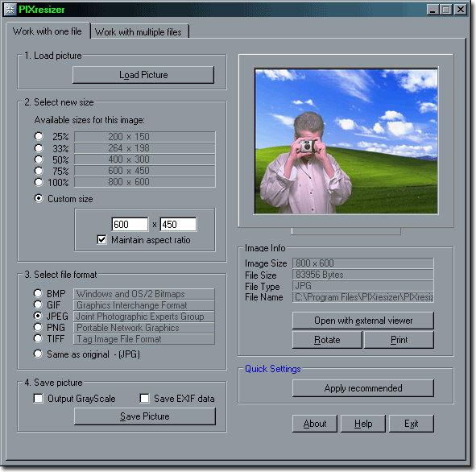Screen dimensions: 476x472
Task: Enable Save EXIF data checkbox
Action: [x=144, y=398]
